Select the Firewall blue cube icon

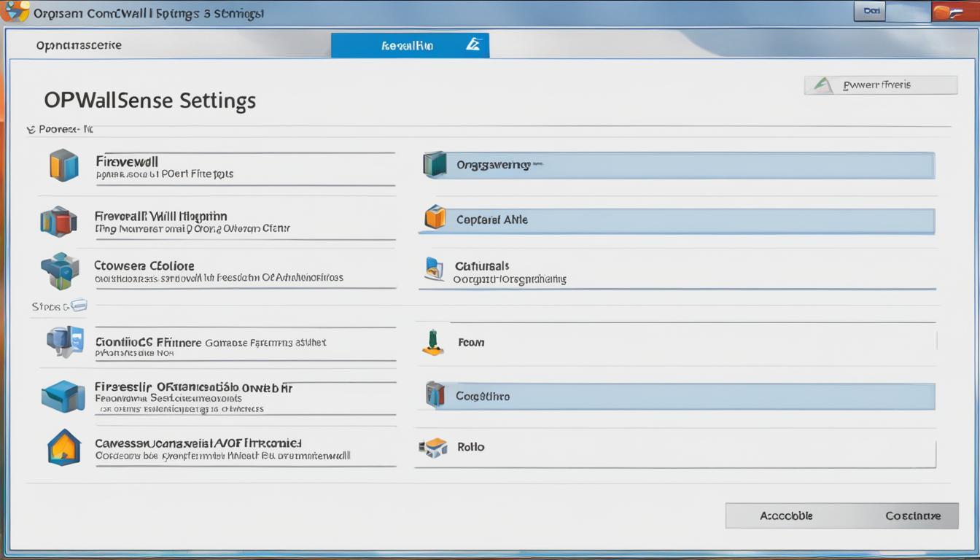tap(63, 165)
